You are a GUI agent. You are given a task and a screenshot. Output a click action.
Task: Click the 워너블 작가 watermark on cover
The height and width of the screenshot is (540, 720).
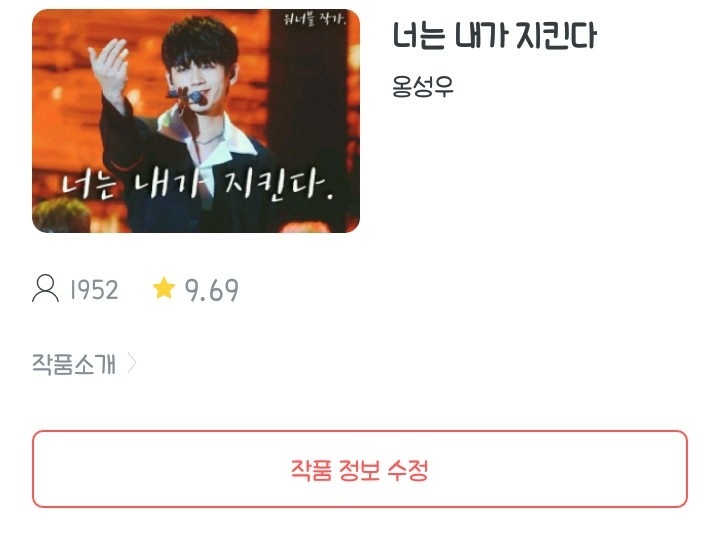[315, 19]
